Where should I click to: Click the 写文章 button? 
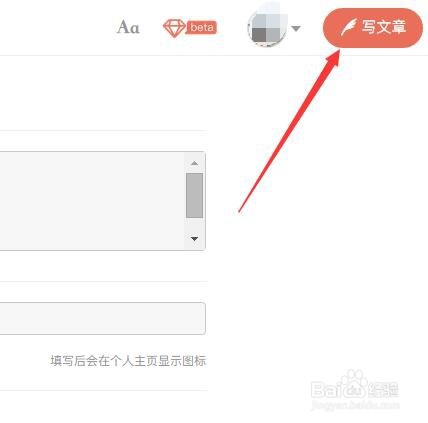click(x=373, y=28)
